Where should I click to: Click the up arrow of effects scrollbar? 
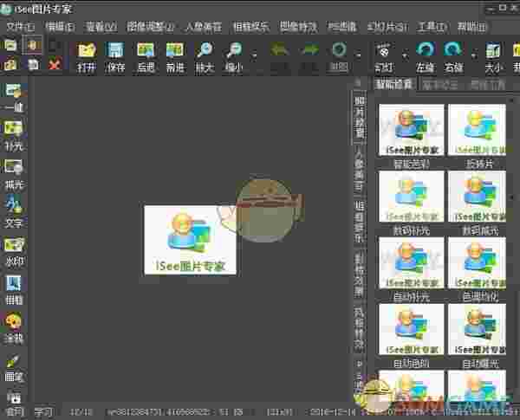511,100
